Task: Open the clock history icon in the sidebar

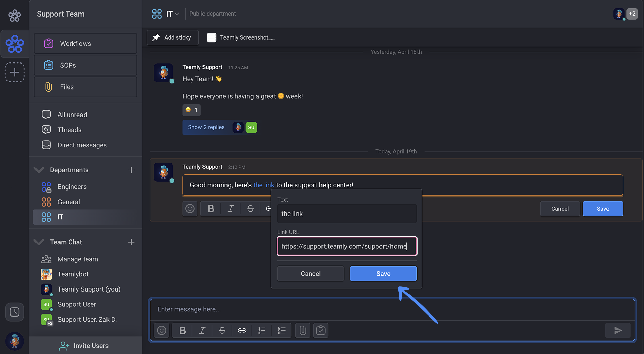Action: pyautogui.click(x=15, y=312)
